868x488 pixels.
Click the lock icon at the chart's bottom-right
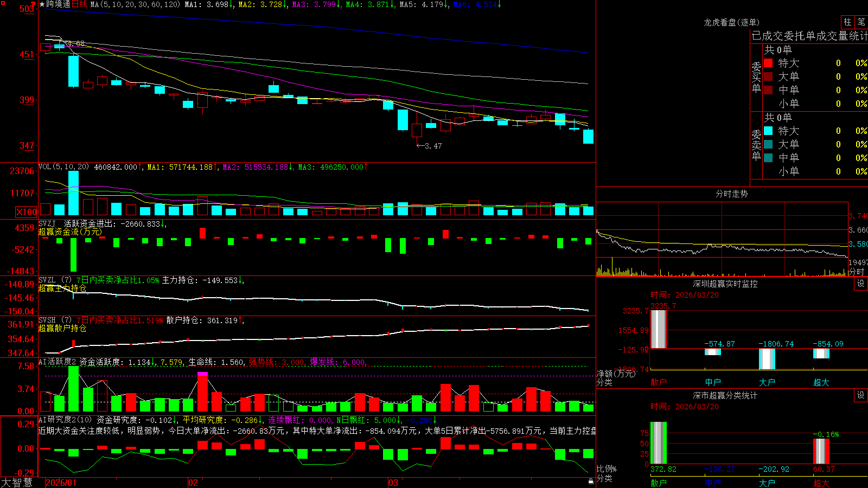591,481
